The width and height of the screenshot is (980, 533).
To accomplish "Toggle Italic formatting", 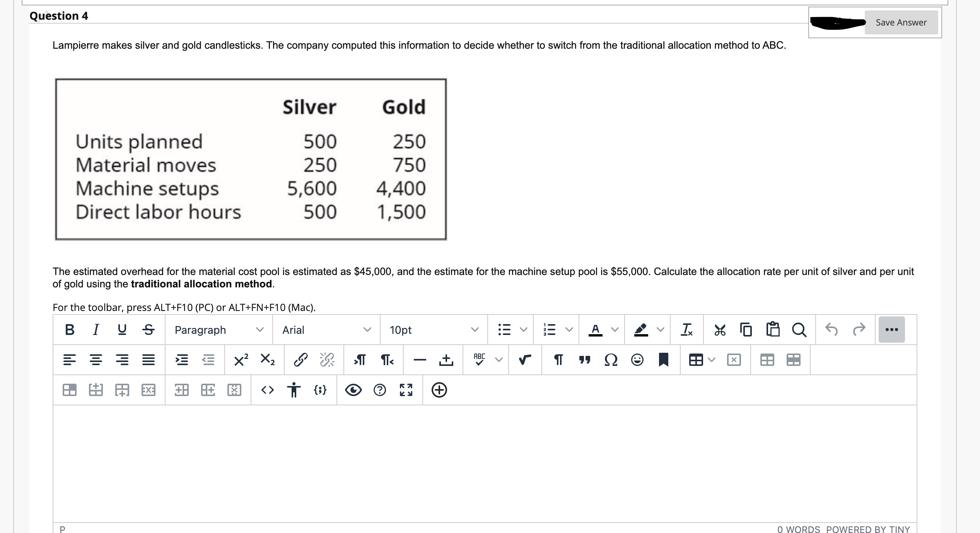I will point(96,330).
